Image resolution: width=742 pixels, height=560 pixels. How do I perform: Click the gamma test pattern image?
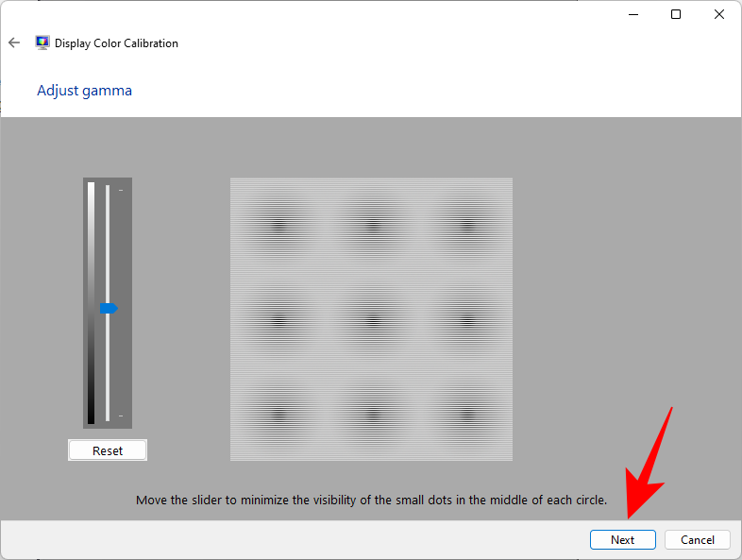coord(371,319)
